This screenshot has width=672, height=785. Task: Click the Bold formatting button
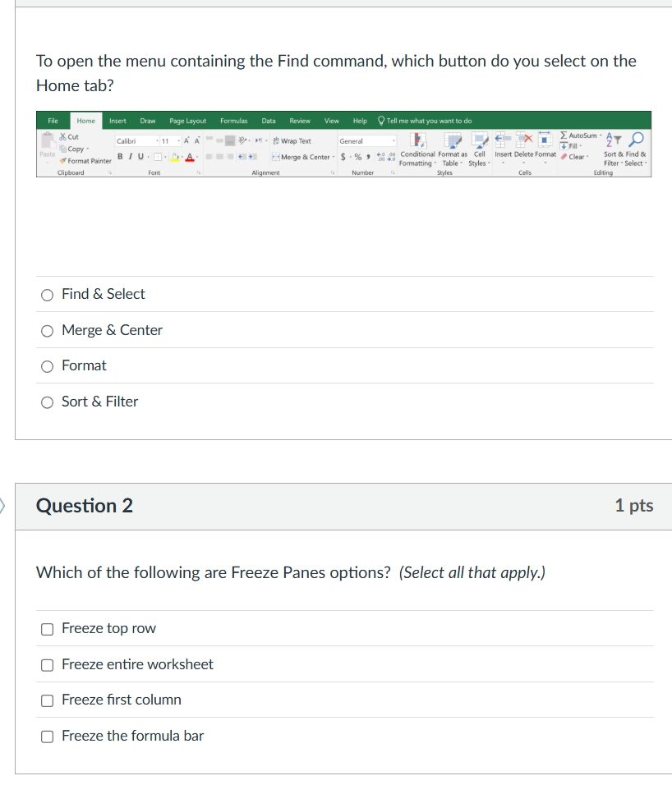pos(121,156)
